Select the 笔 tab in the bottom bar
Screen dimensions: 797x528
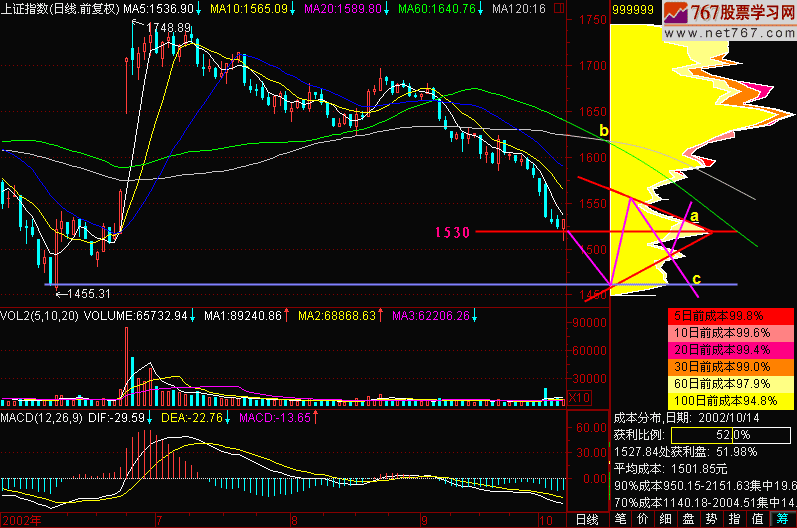pos(620,519)
